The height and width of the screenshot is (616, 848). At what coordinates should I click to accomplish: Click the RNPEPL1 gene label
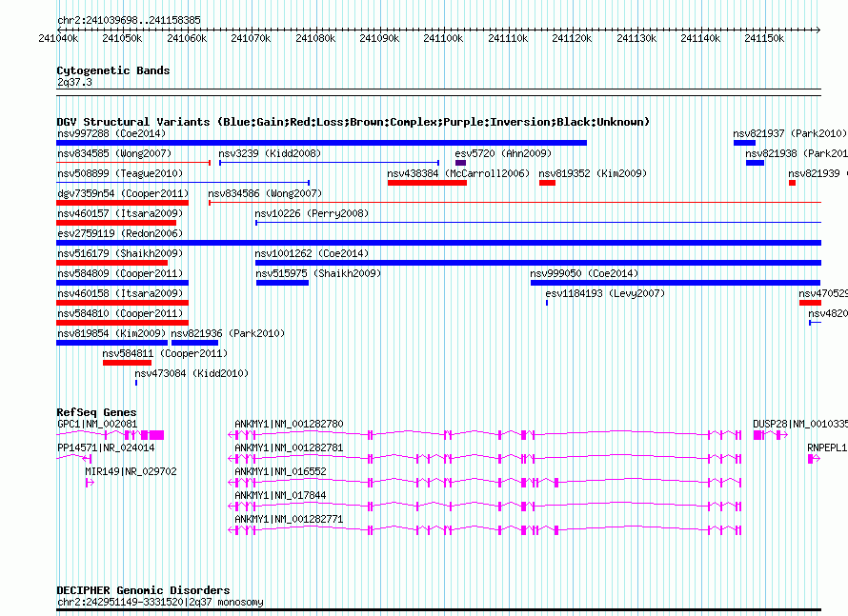[827, 447]
